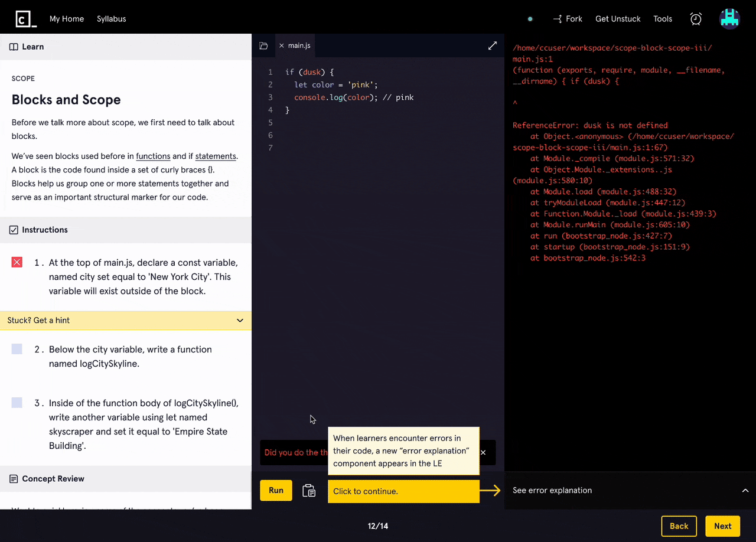Open the file explorer folder icon
Screen dimensions: 756x542
[x=263, y=45]
